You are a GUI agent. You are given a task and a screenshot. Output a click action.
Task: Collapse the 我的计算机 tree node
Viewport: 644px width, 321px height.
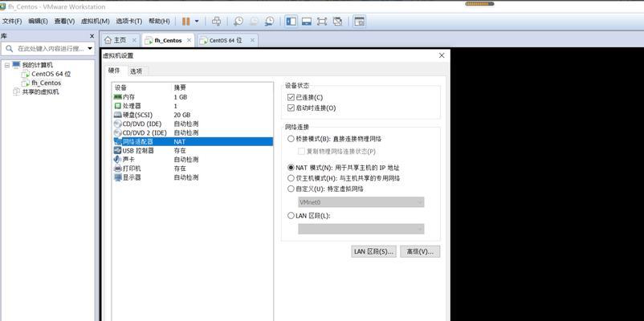pos(7,65)
